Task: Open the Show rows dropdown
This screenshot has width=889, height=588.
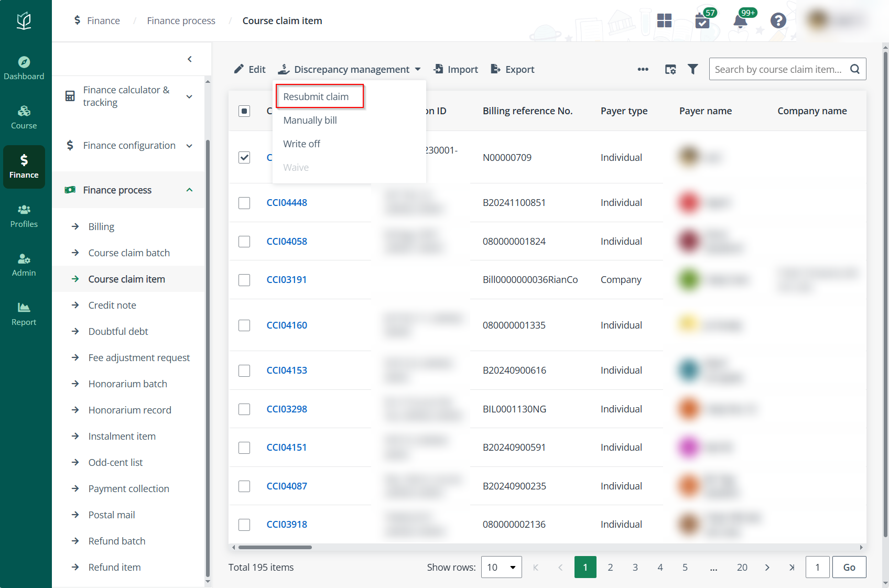Action: click(502, 568)
